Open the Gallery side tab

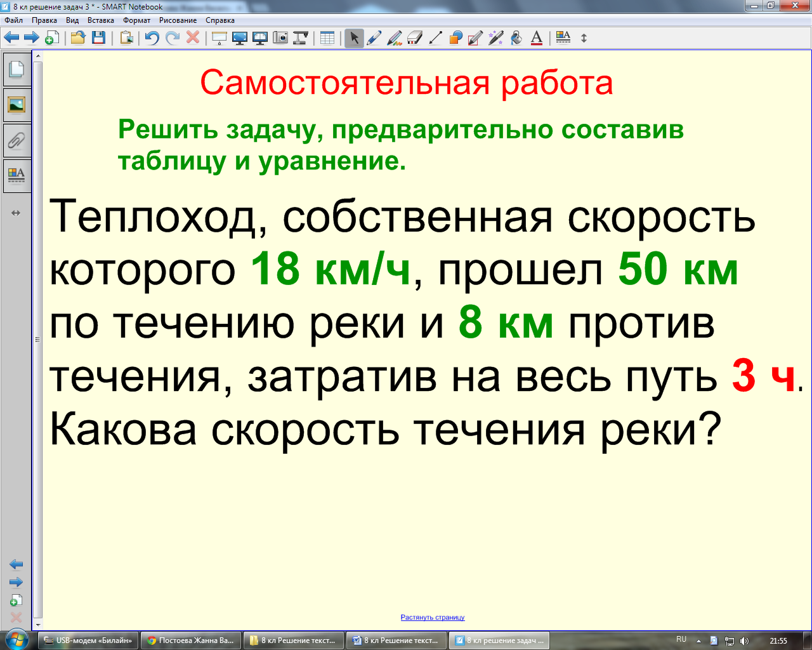click(16, 104)
